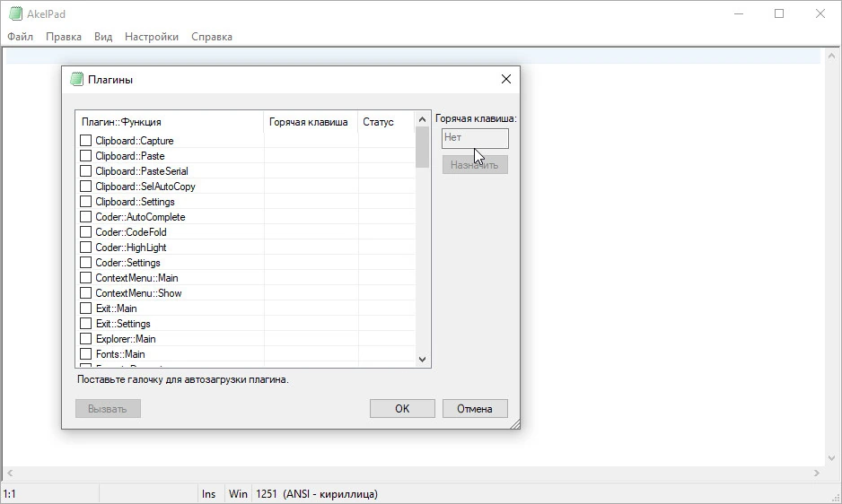Confirm with the OK button
The height and width of the screenshot is (504, 842).
point(402,408)
